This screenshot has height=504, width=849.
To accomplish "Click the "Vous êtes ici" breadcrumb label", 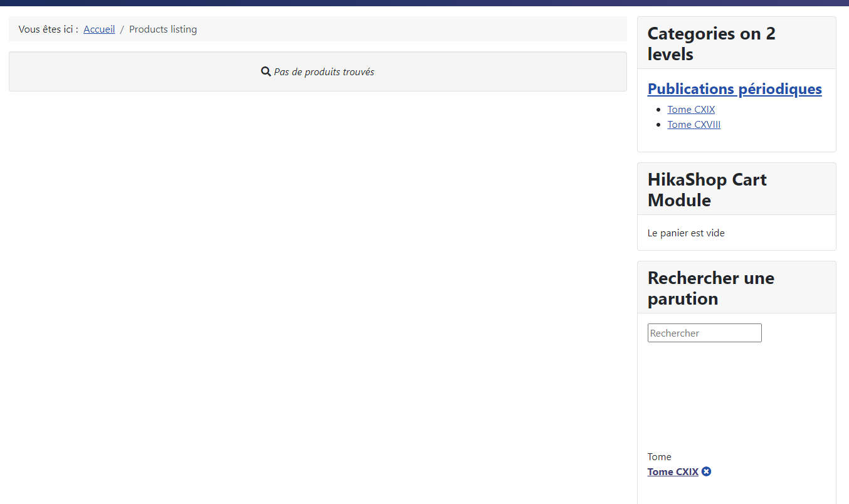I will pos(48,29).
